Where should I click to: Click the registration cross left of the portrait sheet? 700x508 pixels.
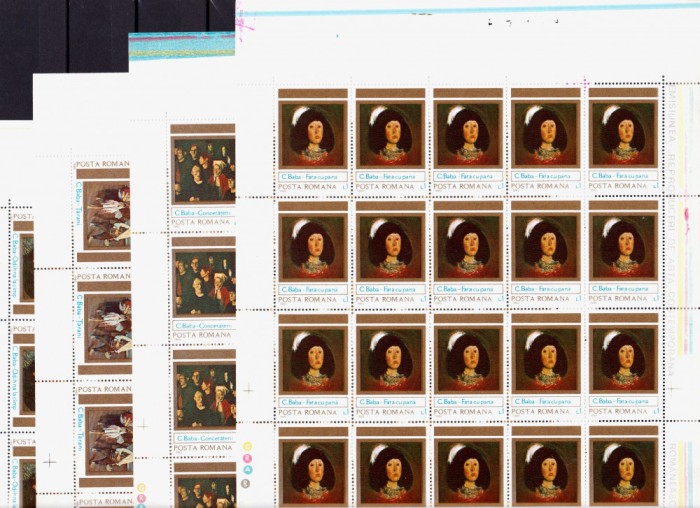tap(249, 388)
